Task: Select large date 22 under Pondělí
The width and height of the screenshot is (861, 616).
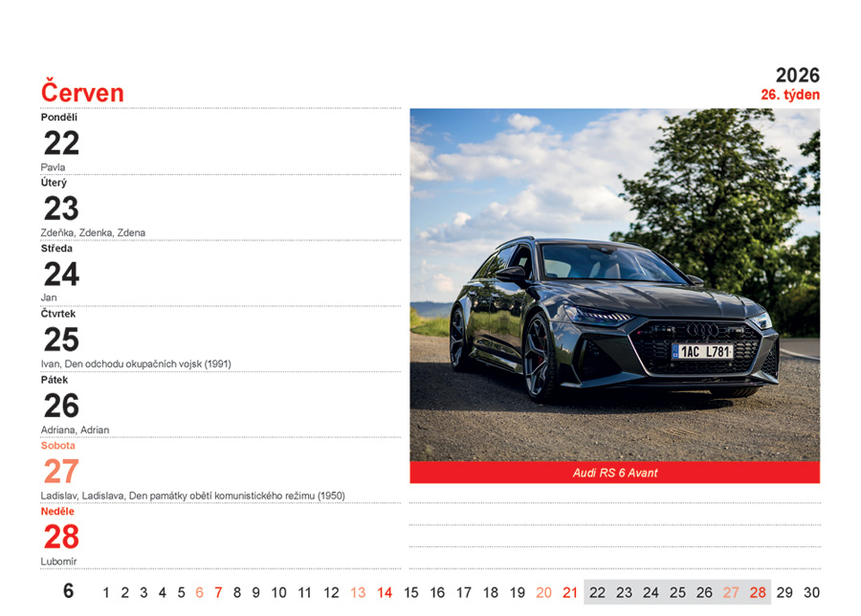Action: [61, 143]
